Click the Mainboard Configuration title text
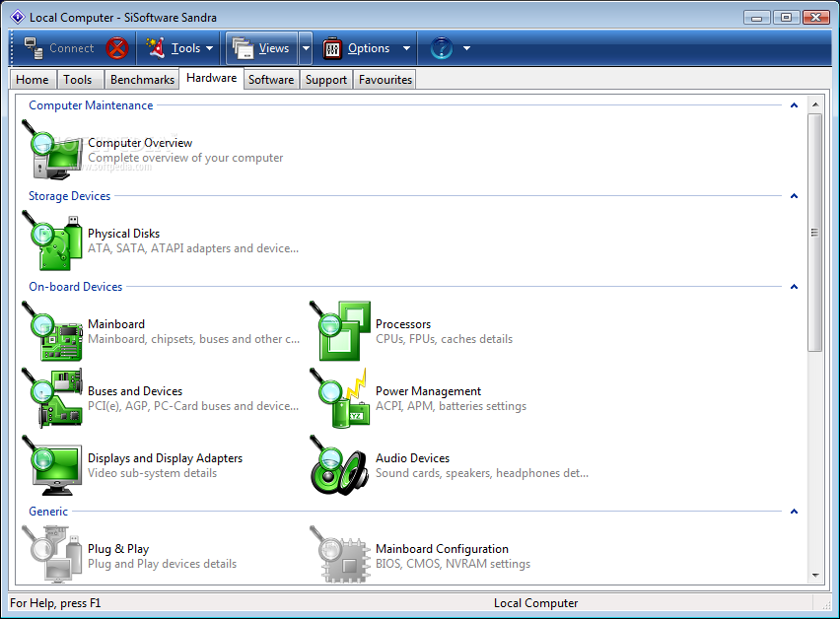Image resolution: width=840 pixels, height=619 pixels. (x=442, y=549)
